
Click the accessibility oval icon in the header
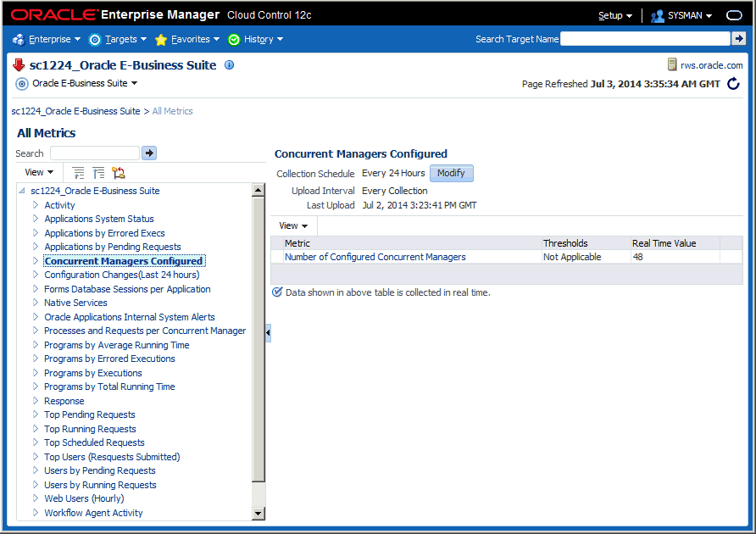pos(734,15)
